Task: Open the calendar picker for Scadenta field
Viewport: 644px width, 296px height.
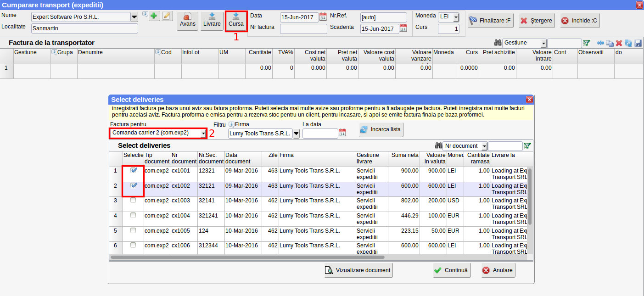Action: pos(403,28)
